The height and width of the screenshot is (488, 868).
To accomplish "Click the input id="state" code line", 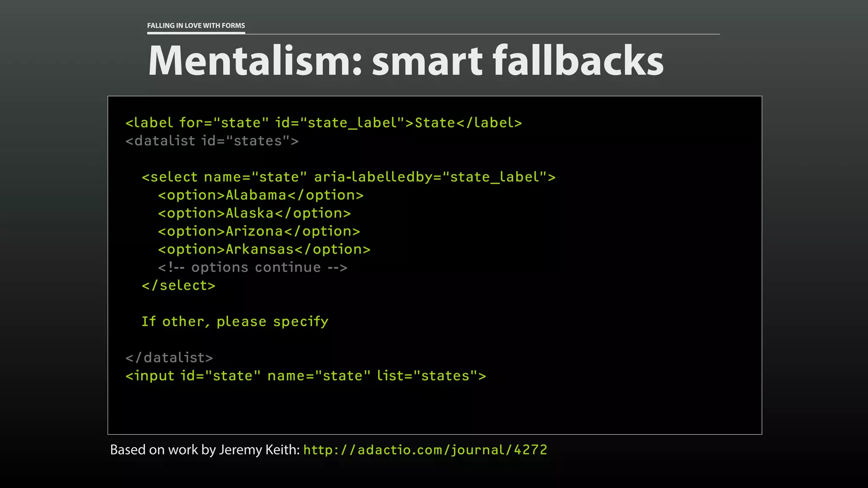I will [306, 376].
